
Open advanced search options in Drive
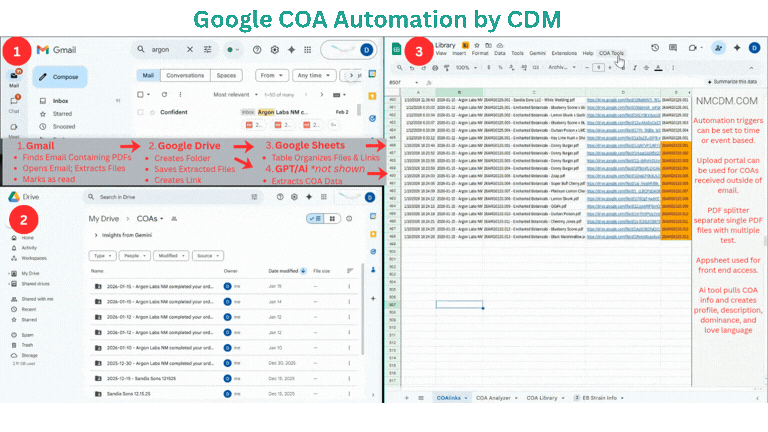[254, 197]
